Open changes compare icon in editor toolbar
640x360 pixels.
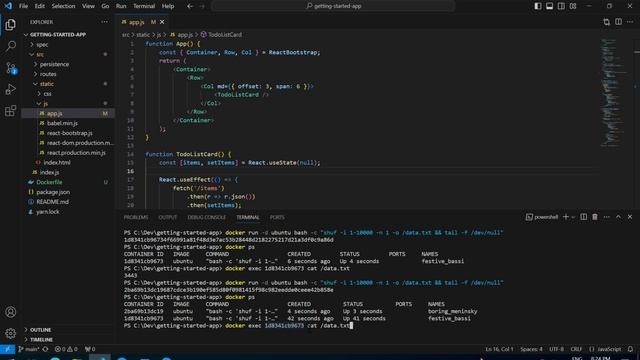[x=607, y=22]
